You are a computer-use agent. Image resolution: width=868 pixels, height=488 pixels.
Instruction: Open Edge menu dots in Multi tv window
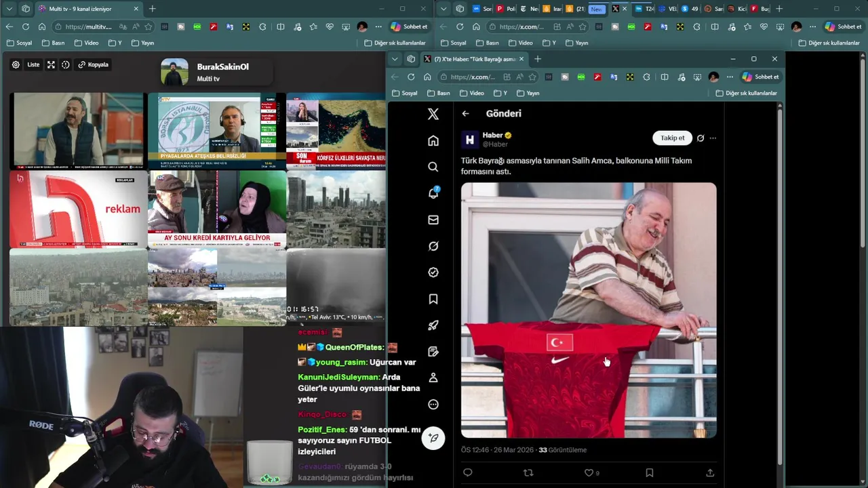[378, 26]
